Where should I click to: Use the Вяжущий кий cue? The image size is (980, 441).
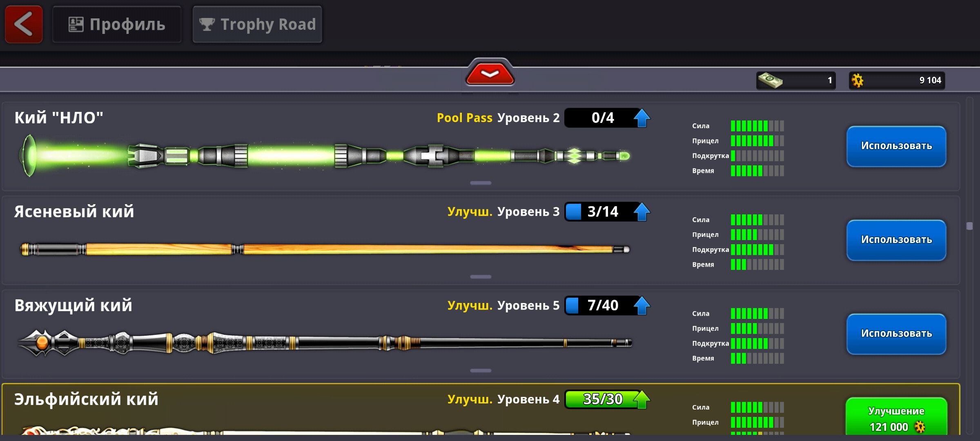(896, 334)
